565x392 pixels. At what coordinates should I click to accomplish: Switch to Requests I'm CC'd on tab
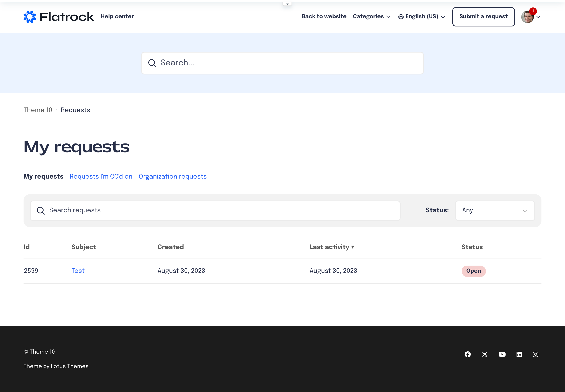tap(101, 176)
